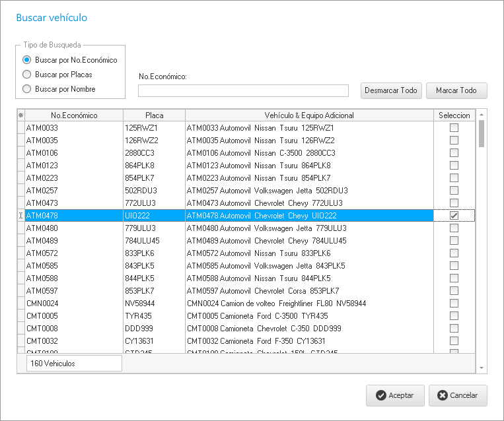Sort by the No.Económico column header
The image size is (504, 421).
pos(74,115)
